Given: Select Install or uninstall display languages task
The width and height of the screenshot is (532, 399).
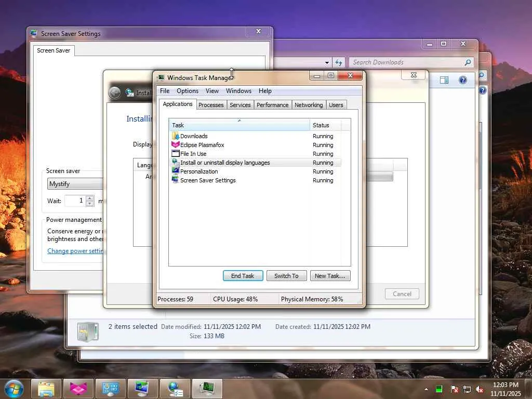Looking at the screenshot, I should tap(255, 163).
